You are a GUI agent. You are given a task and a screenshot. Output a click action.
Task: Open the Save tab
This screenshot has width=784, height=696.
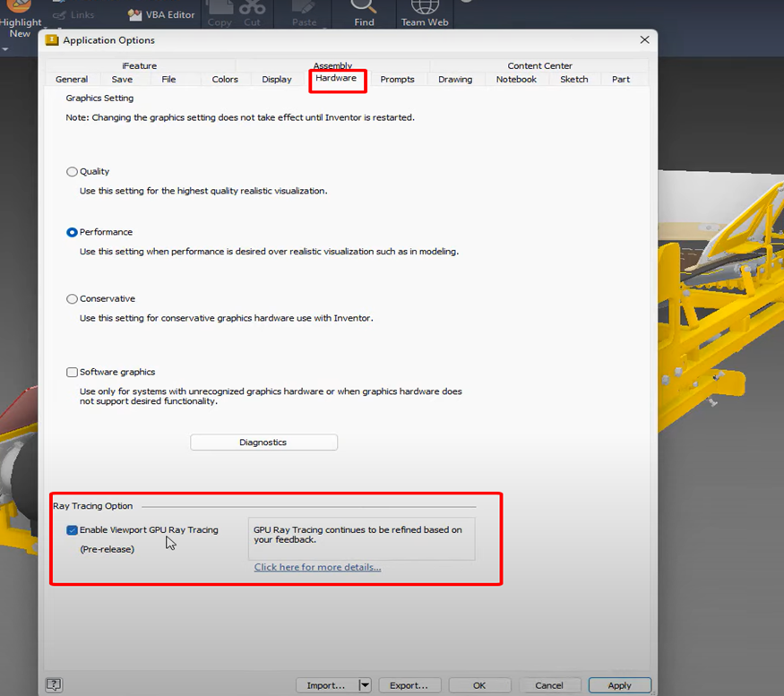[122, 79]
